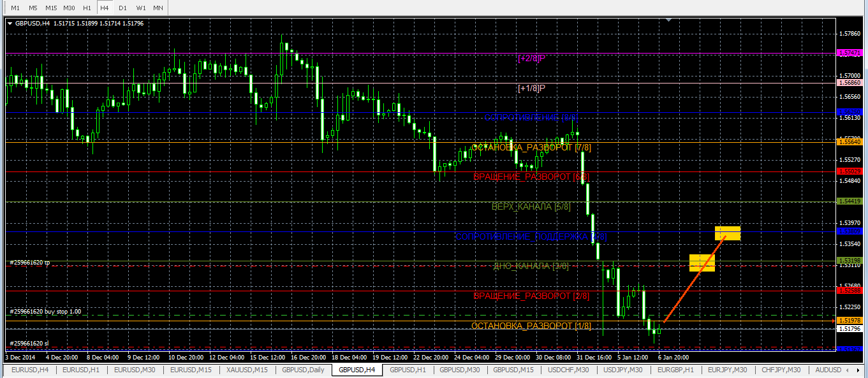Open the EURUSD,M15 chart tab

[x=191, y=370]
